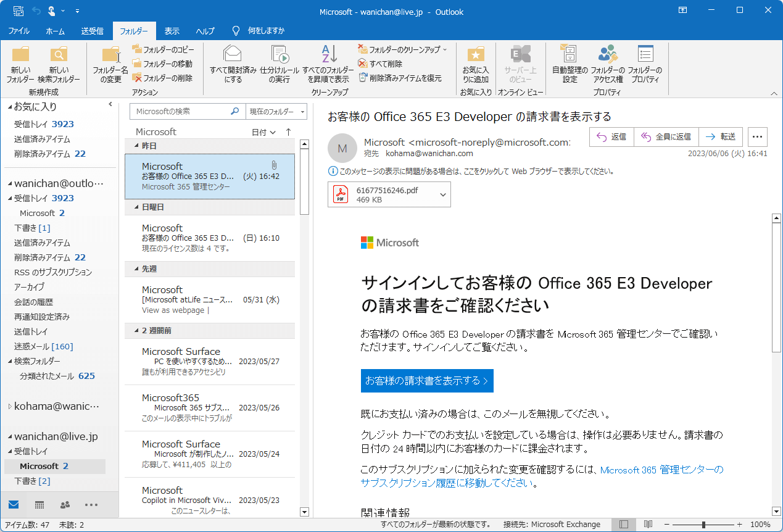Select 下書き [1] folder
The width and height of the screenshot is (783, 532).
[32, 228]
